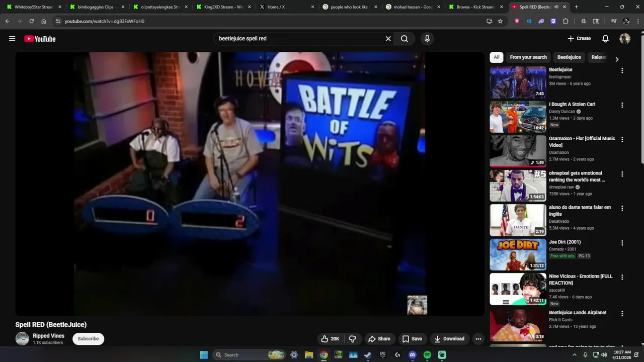The height and width of the screenshot is (362, 644).
Task: Dislike the Spell RED video
Action: click(353, 339)
